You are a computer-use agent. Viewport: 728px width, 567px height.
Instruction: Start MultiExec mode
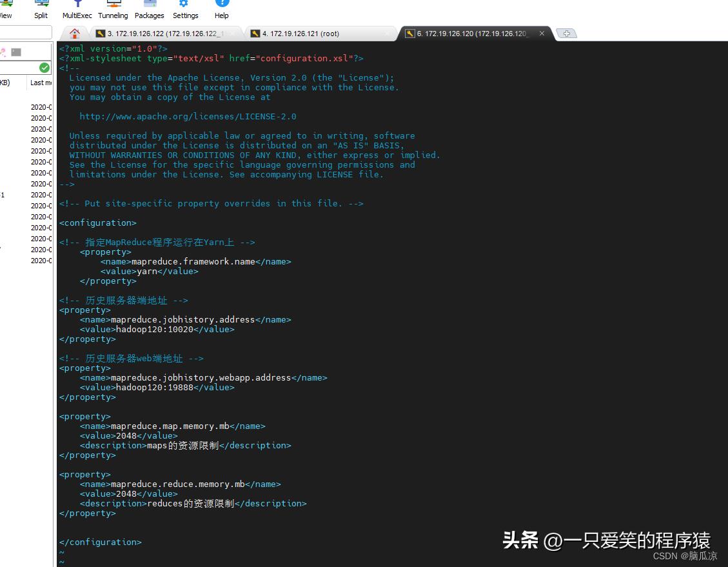(x=77, y=9)
